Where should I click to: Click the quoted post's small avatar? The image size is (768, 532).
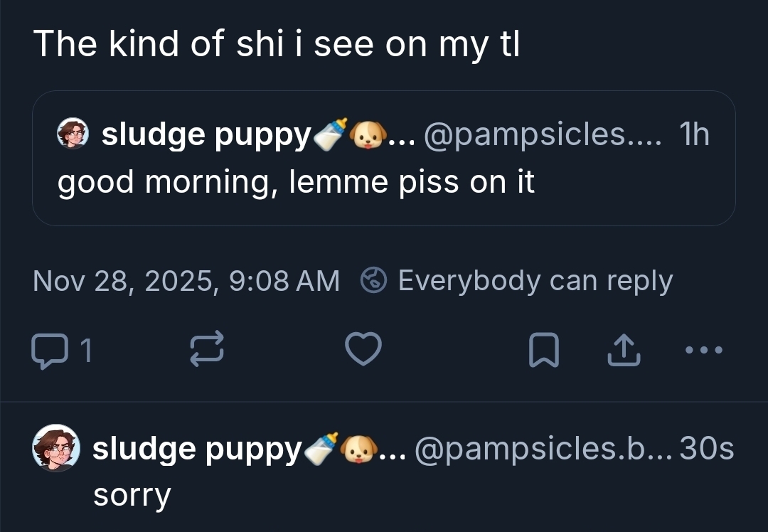click(73, 134)
